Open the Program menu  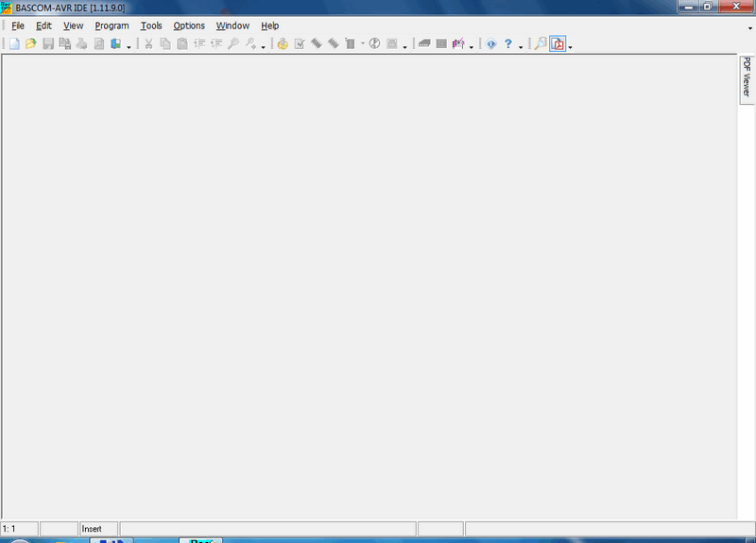point(112,26)
